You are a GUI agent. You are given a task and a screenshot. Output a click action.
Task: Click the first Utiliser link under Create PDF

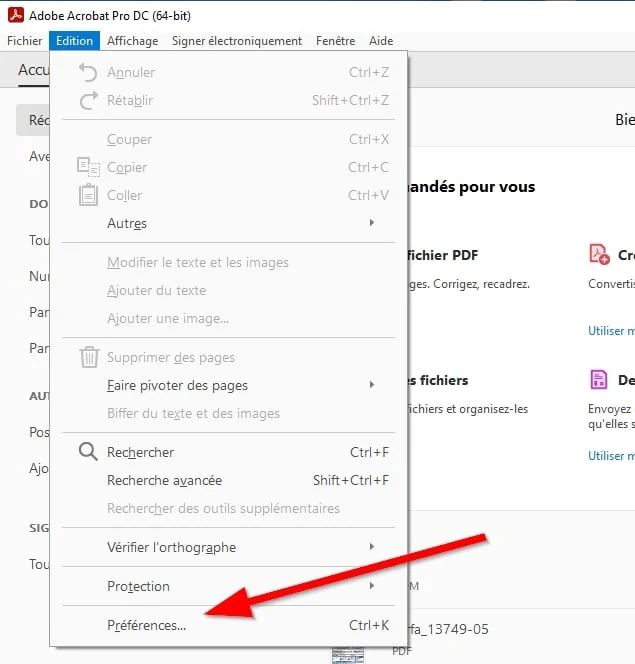pyautogui.click(x=610, y=330)
